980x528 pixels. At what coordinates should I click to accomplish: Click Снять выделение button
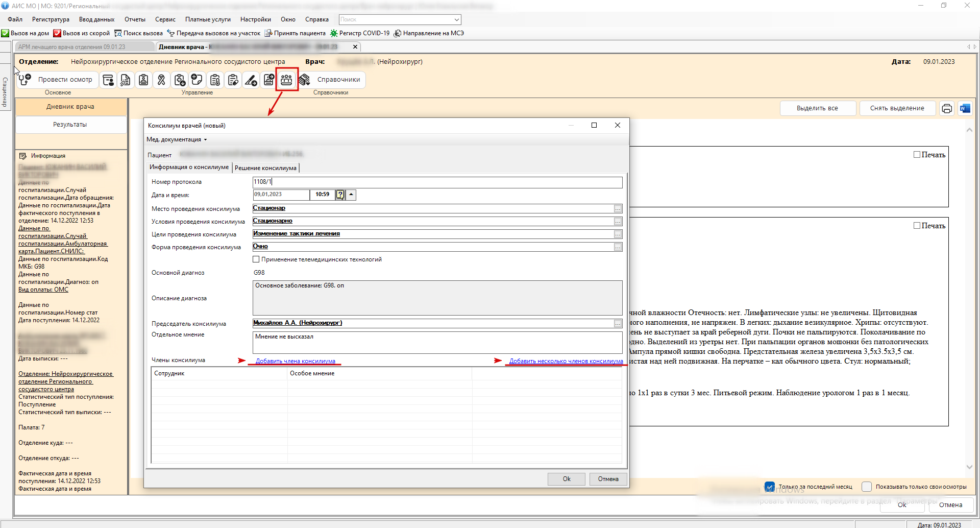point(897,108)
